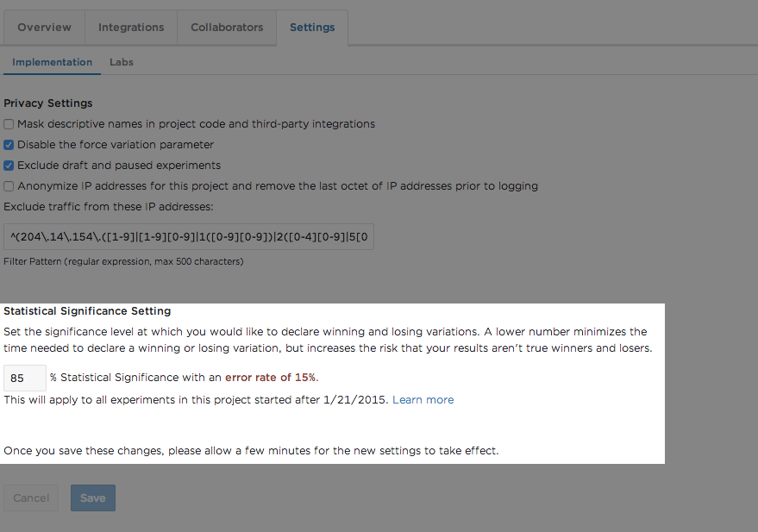
Task: Click the IP address filter pattern field
Action: [x=189, y=237]
